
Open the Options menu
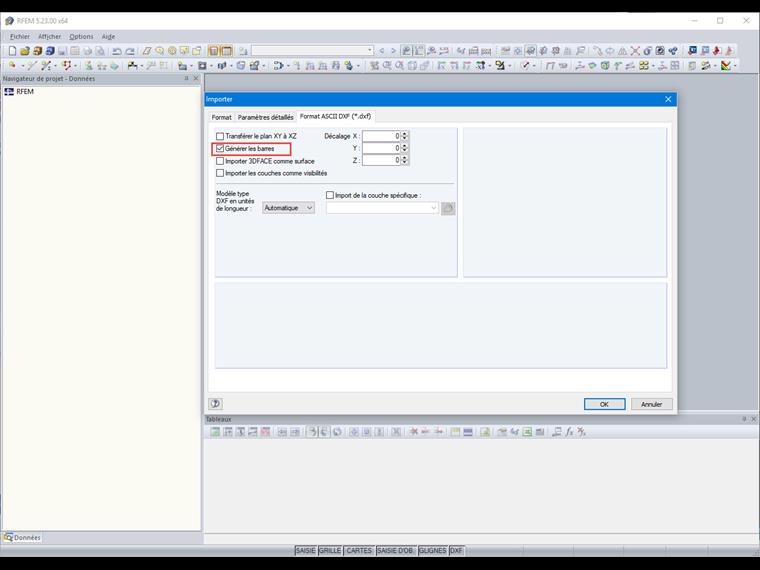[x=81, y=36]
